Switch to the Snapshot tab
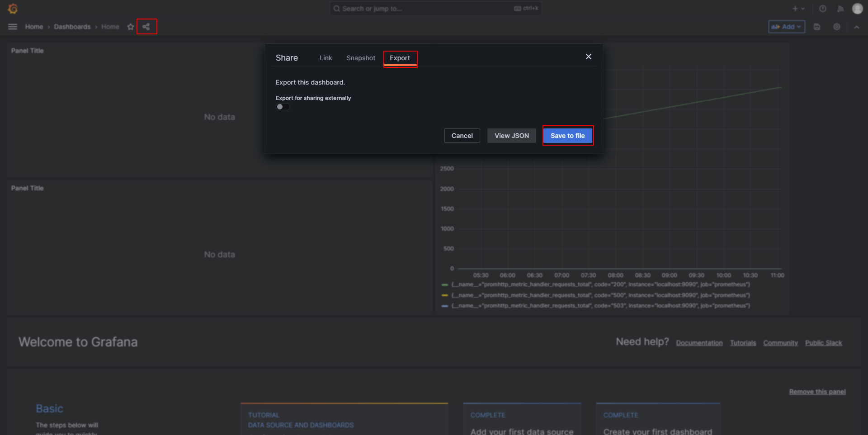868x435 pixels. [361, 58]
